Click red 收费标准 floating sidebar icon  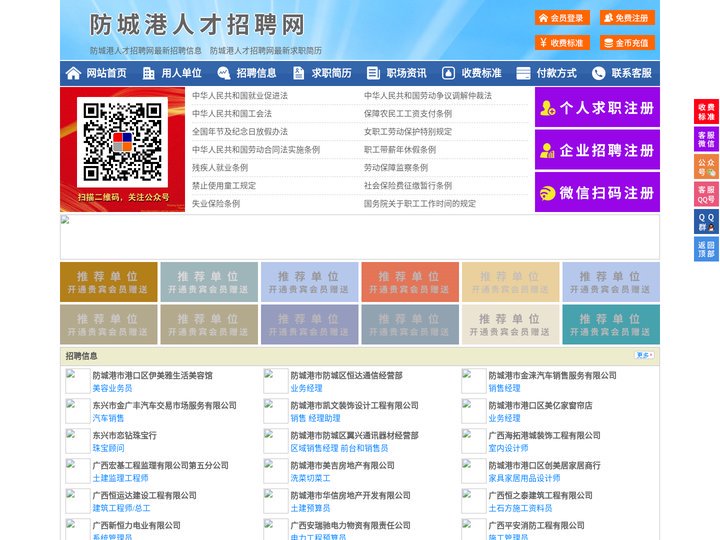click(x=706, y=112)
